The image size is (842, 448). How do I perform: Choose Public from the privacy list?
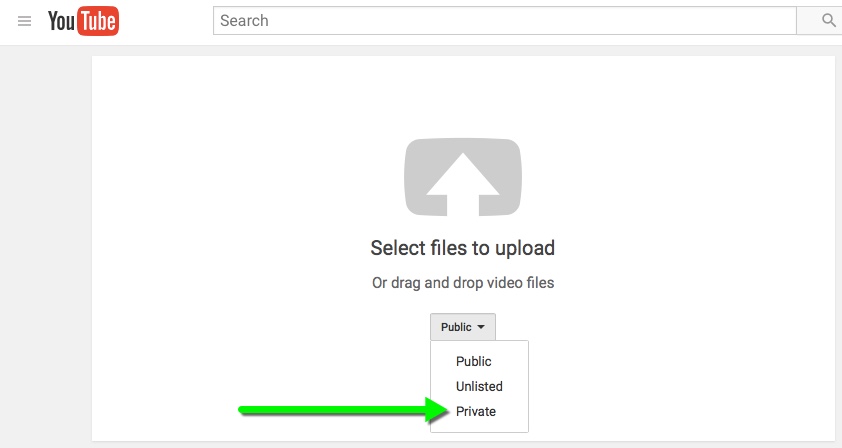tap(474, 361)
